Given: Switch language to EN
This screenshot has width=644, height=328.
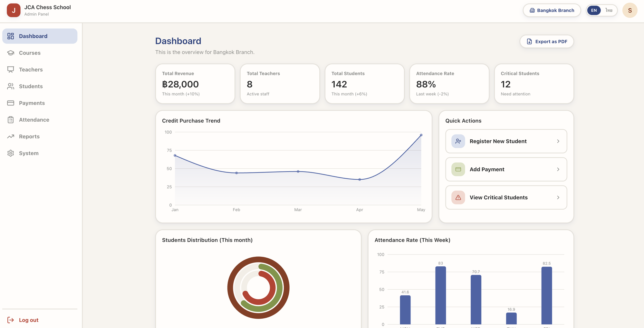Looking at the screenshot, I should (x=594, y=10).
